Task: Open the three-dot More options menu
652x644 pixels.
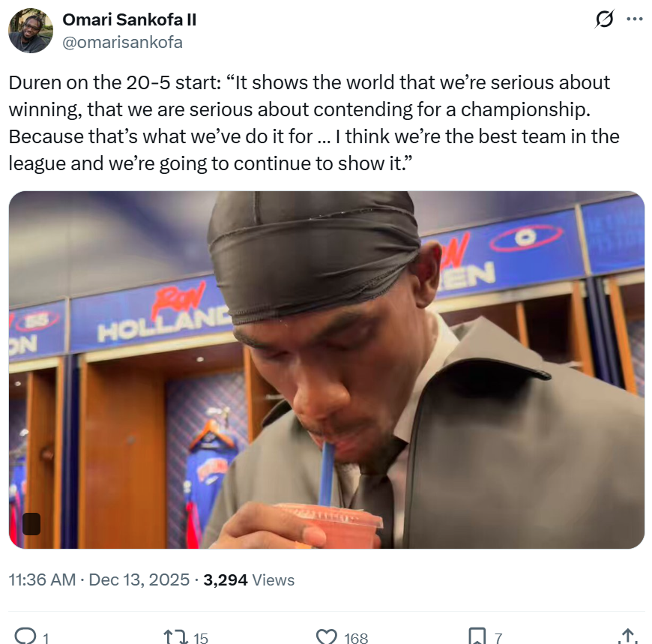Action: 634,20
